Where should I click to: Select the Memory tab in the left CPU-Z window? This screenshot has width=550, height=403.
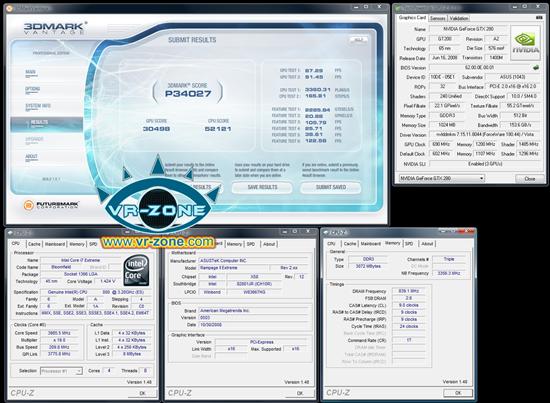[76, 244]
